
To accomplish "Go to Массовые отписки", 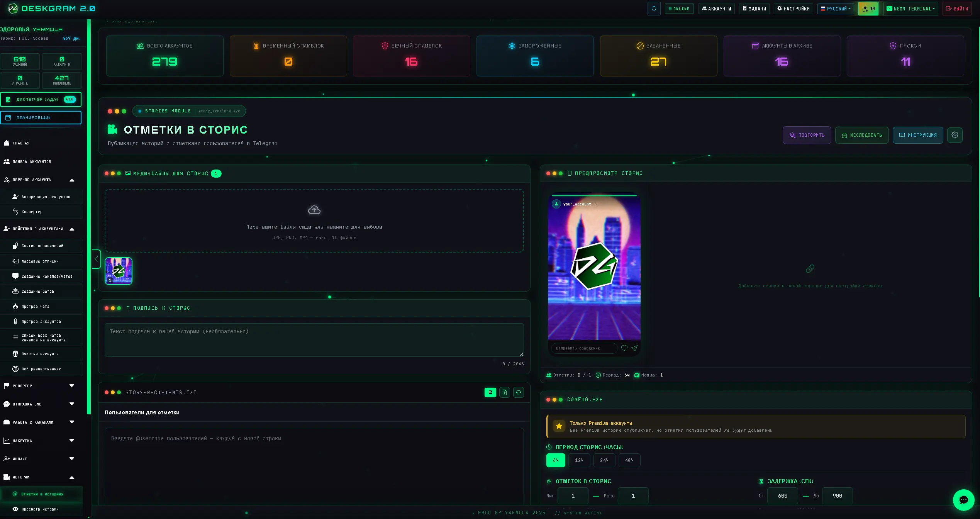I will pyautogui.click(x=41, y=261).
